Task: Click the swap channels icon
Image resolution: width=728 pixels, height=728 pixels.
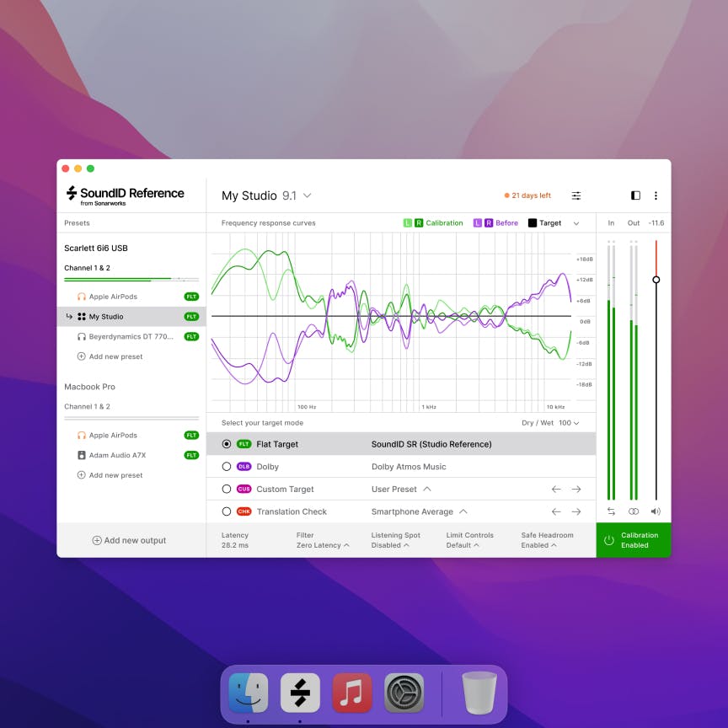Action: pyautogui.click(x=611, y=511)
